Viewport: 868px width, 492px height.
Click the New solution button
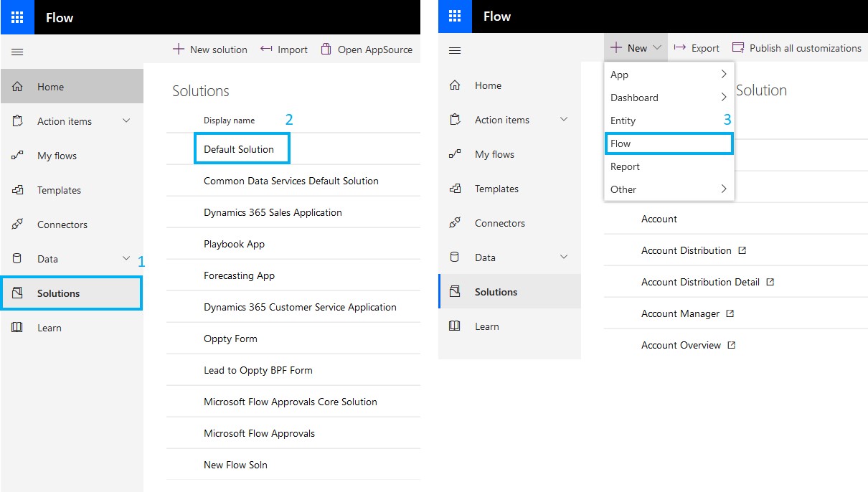(x=210, y=49)
